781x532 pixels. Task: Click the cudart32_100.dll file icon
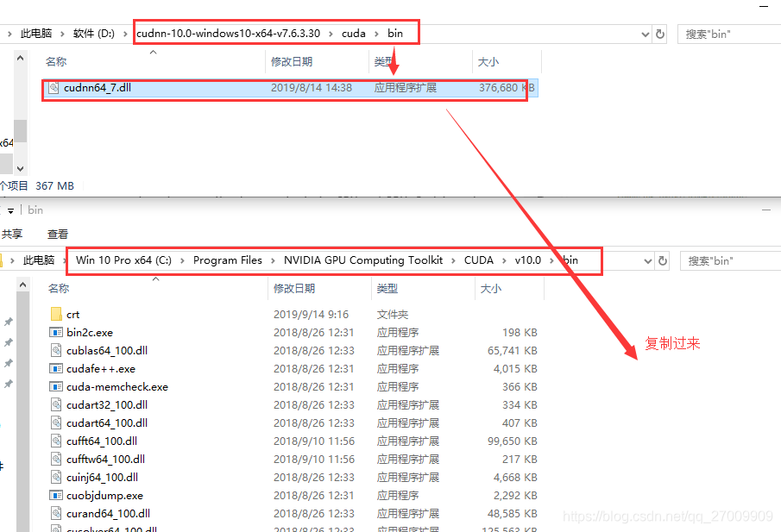tap(56, 404)
